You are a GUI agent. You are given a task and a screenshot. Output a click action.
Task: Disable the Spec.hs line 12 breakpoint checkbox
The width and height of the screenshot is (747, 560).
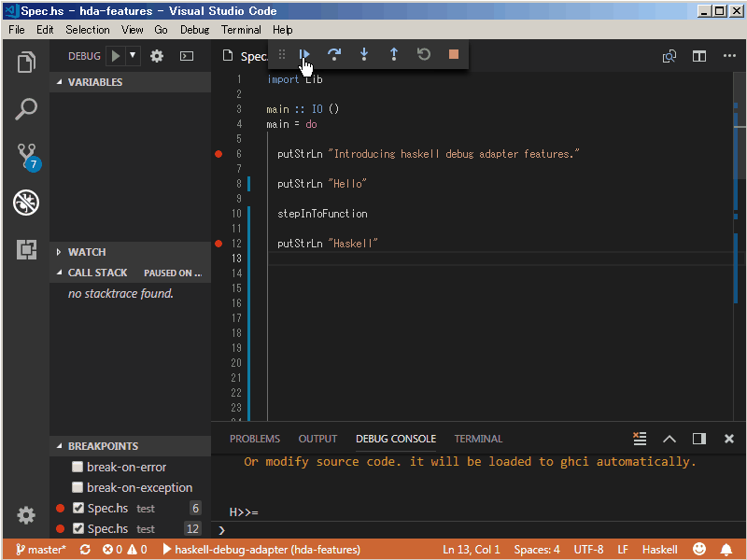[x=78, y=528]
